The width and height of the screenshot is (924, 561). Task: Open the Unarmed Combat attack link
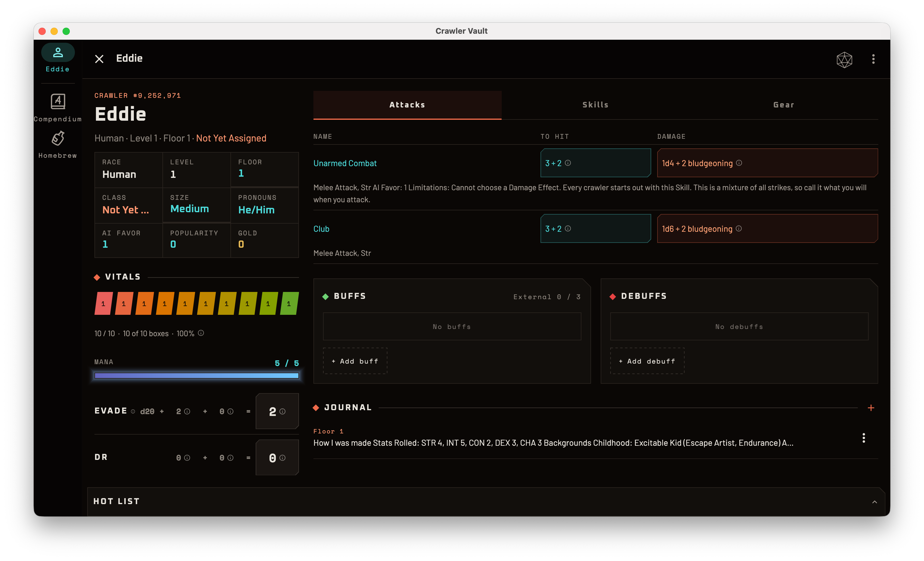pos(345,163)
